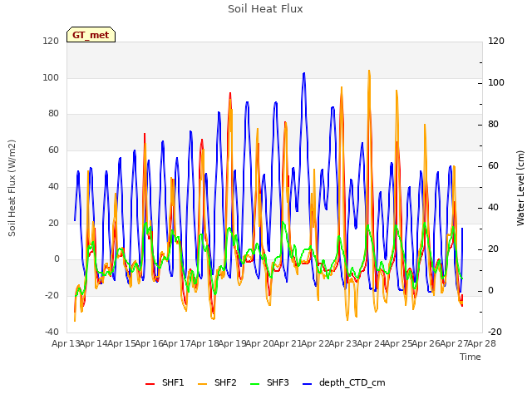Click the Soil Heat Flux chart title
Image resolution: width=532 pixels, height=399 pixels.
pos(265,9)
